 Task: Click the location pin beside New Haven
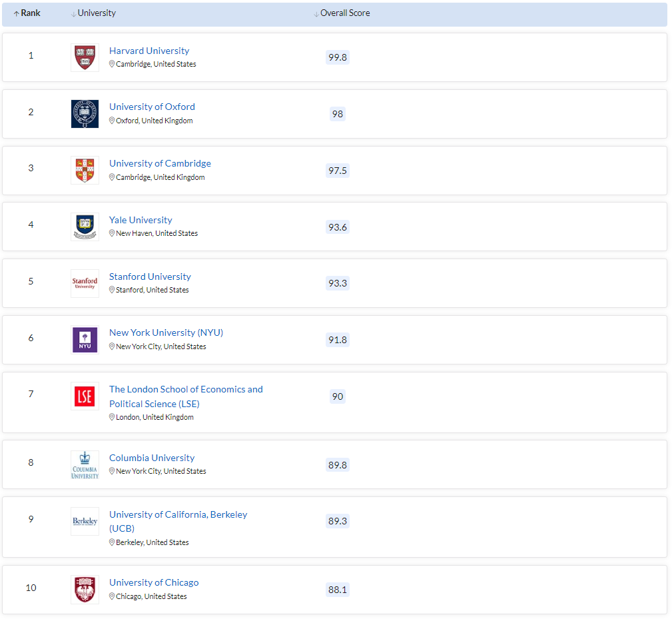click(x=112, y=233)
